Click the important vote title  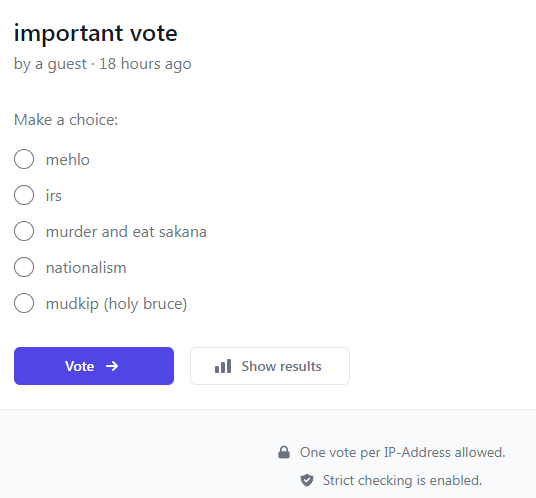[x=96, y=33]
